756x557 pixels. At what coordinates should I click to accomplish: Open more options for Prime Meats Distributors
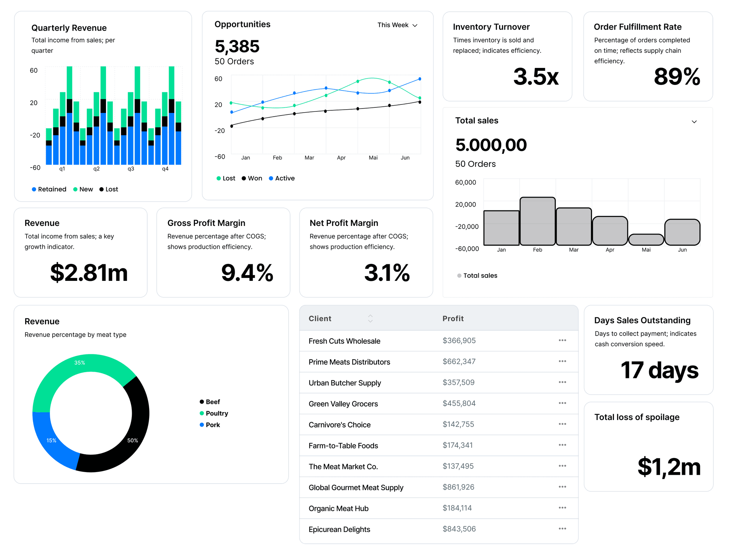coord(562,361)
